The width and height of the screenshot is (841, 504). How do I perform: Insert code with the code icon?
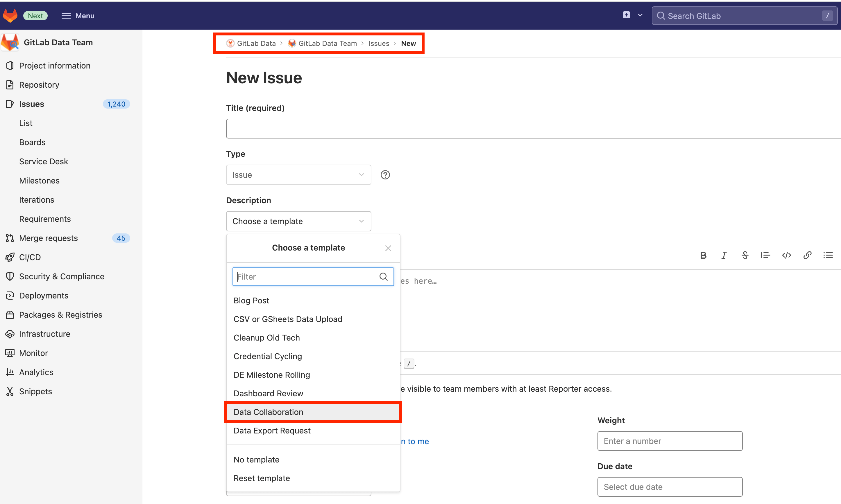787,255
